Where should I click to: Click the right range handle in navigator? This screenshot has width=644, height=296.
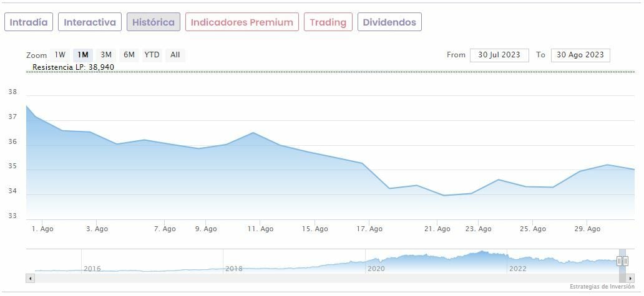click(625, 261)
